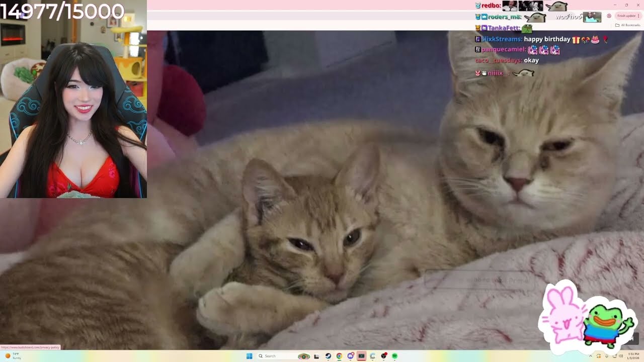644x362 pixels.
Task: Click the orange sync tray icon
Action: 599,356
